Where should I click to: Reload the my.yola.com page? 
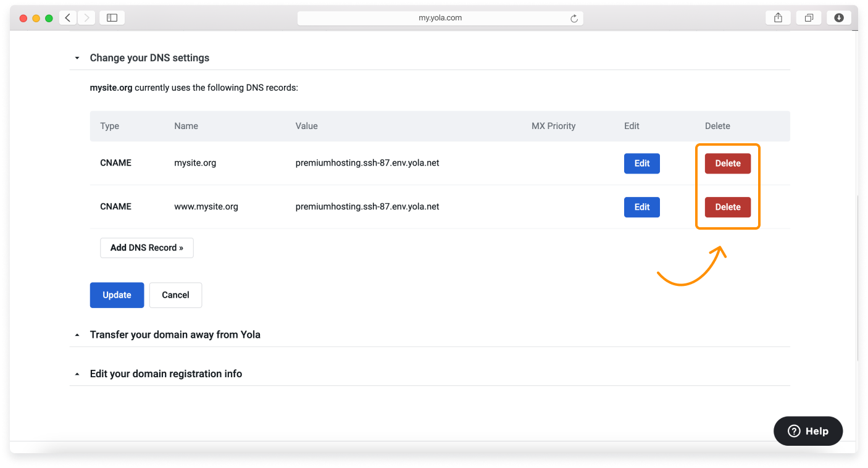coord(574,18)
